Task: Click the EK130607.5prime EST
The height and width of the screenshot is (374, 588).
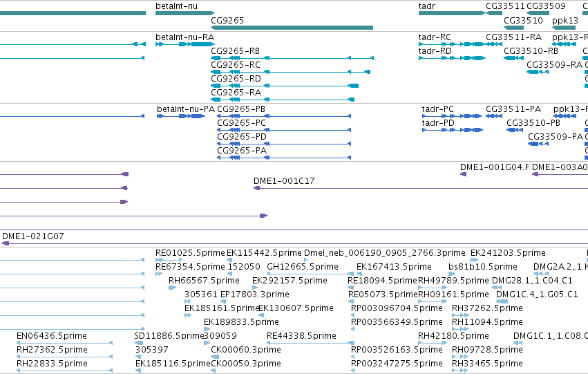Action: 261,315
